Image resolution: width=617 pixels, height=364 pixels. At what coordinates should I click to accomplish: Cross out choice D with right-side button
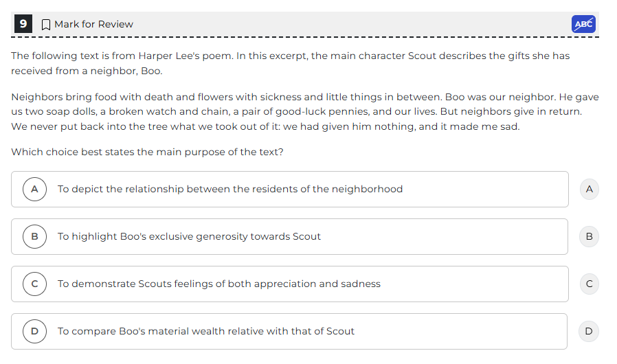pyautogui.click(x=588, y=331)
